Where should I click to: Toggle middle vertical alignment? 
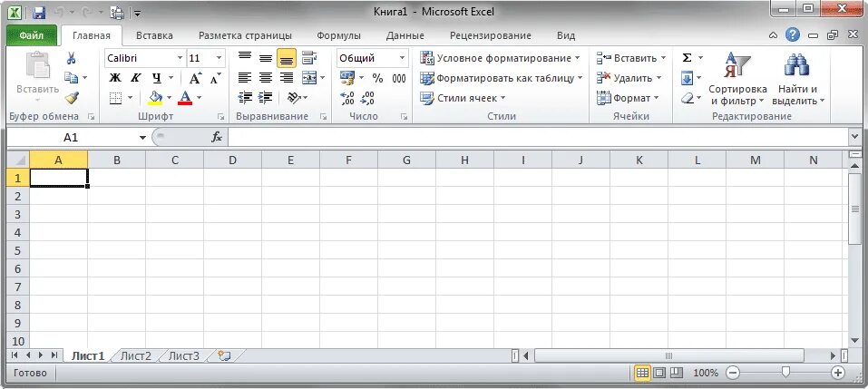[266, 58]
